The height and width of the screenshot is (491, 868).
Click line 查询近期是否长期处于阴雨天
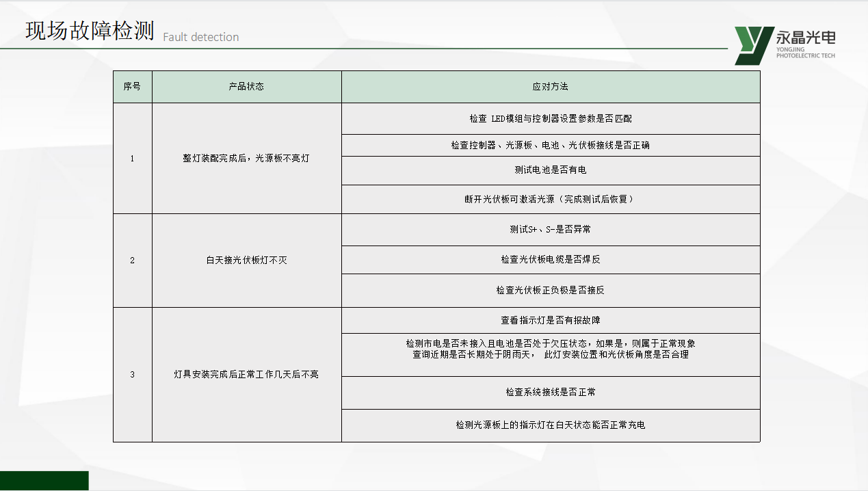point(551,355)
